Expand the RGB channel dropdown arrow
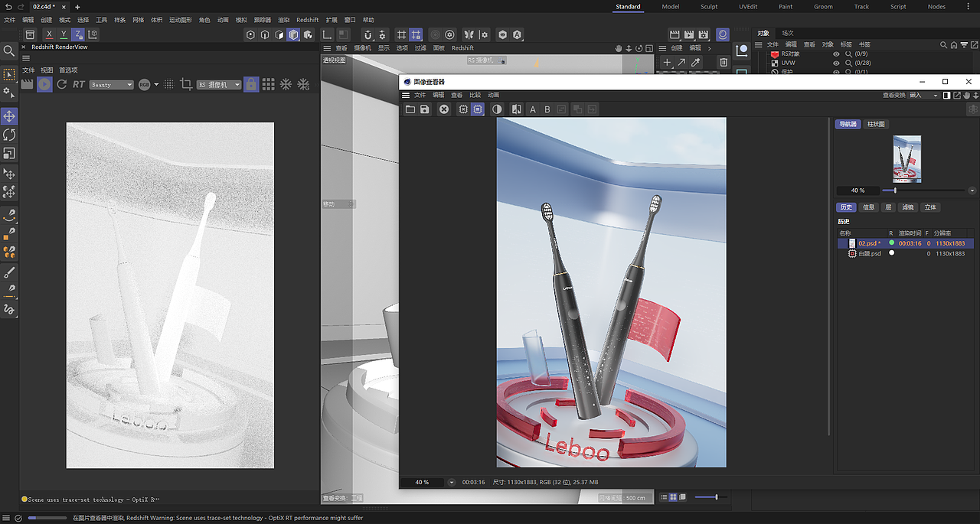Image resolution: width=980 pixels, height=524 pixels. [156, 84]
